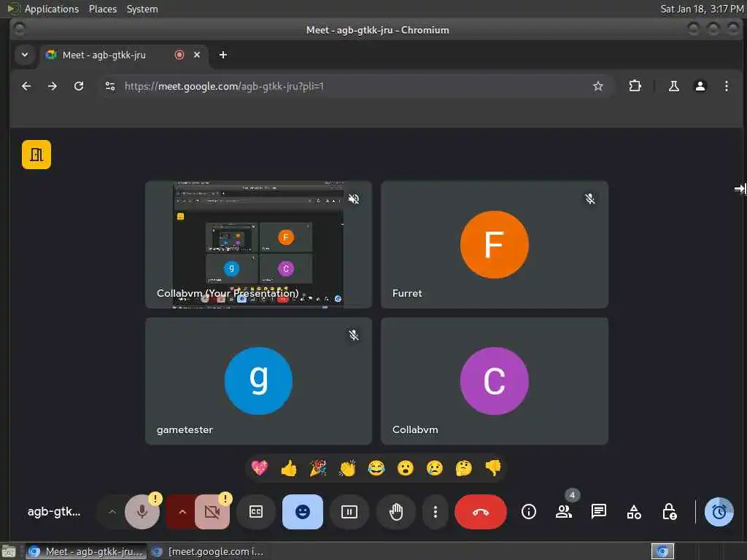Close the Meet browser tab
Viewport: 747px width, 560px height.
197,55
